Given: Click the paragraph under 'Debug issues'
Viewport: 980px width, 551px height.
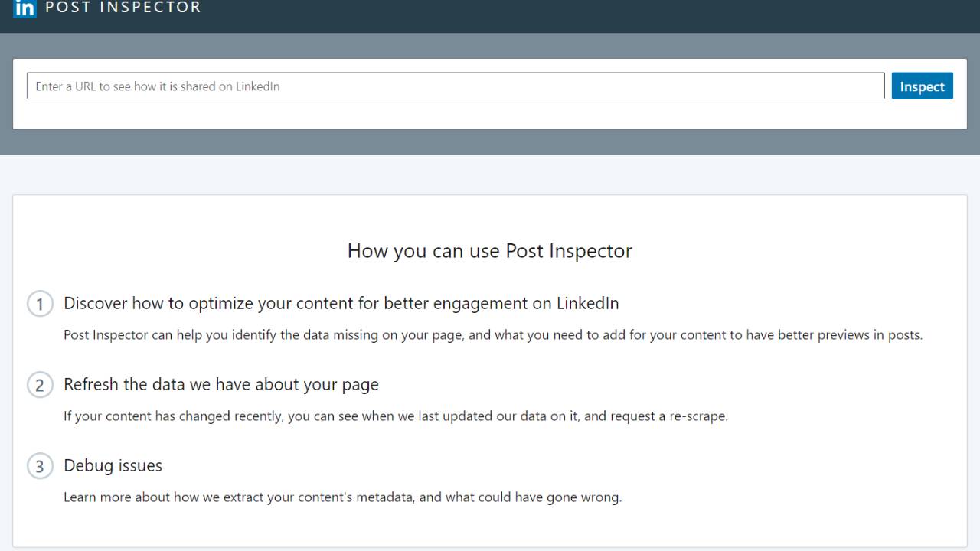Looking at the screenshot, I should [x=342, y=497].
